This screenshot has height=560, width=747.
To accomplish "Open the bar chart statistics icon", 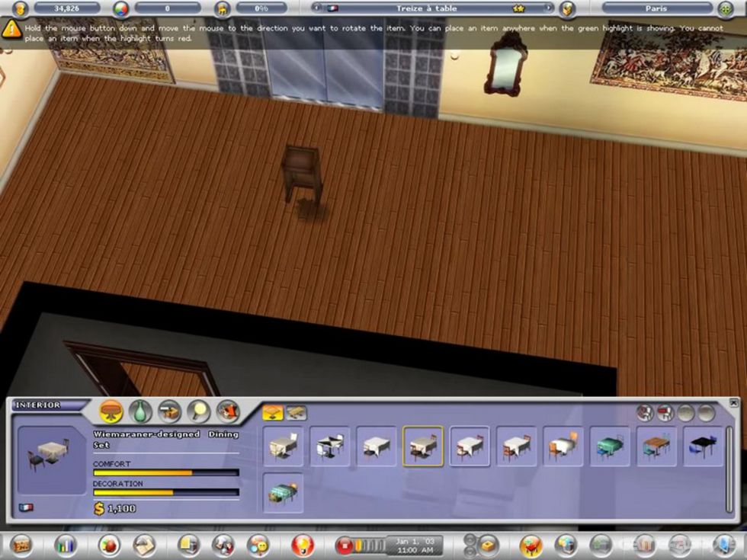I will 66,544.
